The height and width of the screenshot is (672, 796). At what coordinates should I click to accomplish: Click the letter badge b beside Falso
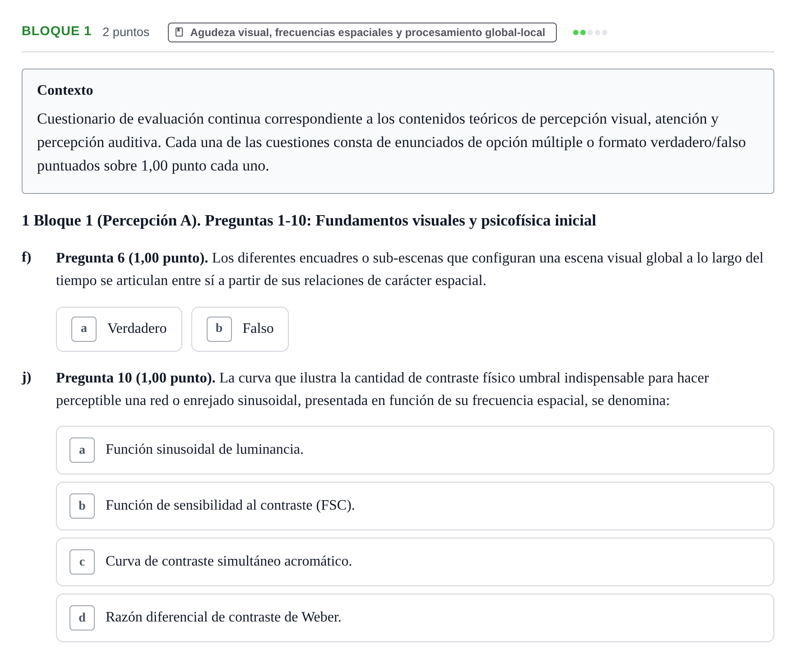tap(219, 329)
